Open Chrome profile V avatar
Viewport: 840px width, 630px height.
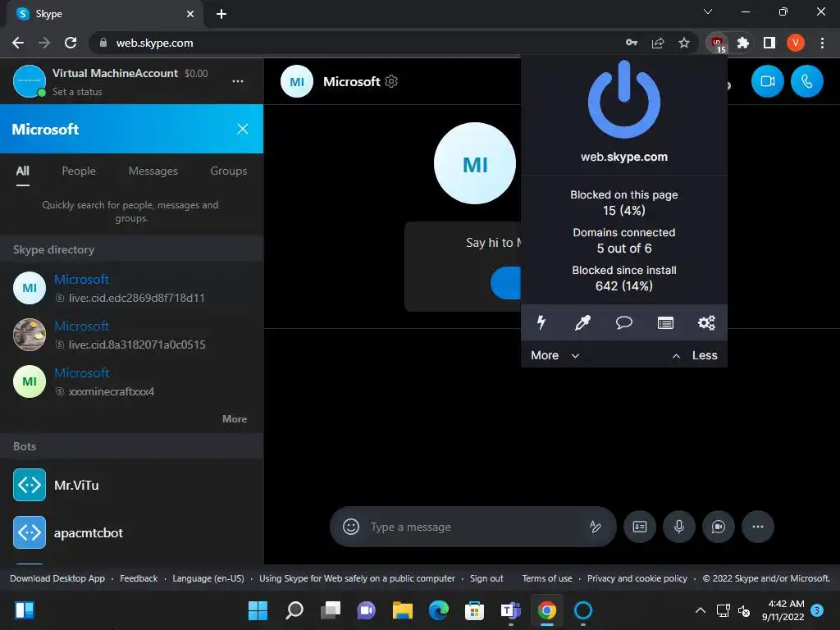tap(796, 43)
